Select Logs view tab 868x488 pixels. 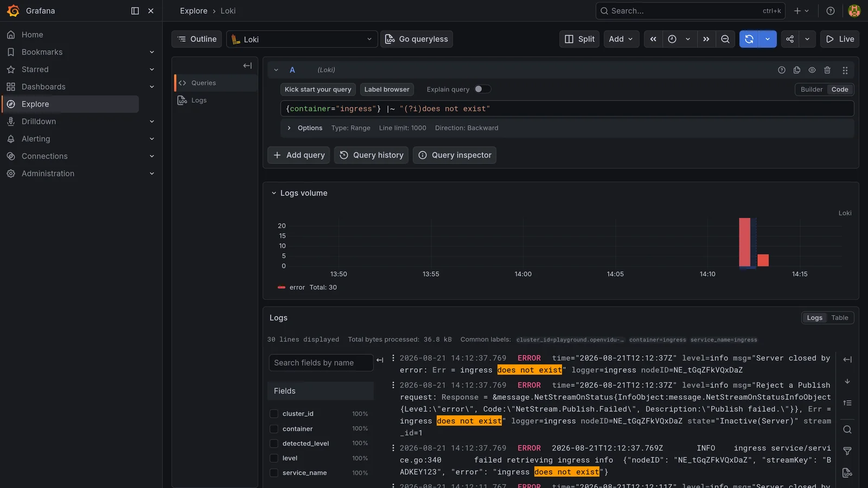point(814,318)
